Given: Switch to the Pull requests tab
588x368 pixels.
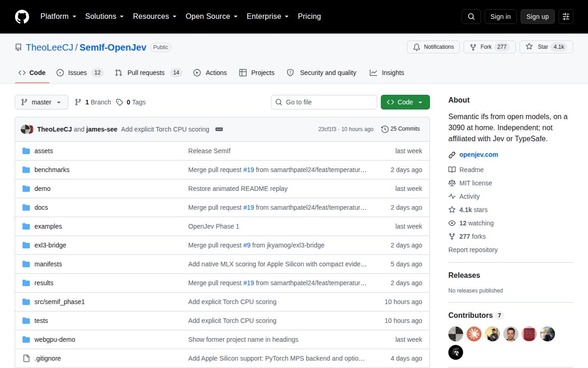Looking at the screenshot, I should [x=148, y=73].
